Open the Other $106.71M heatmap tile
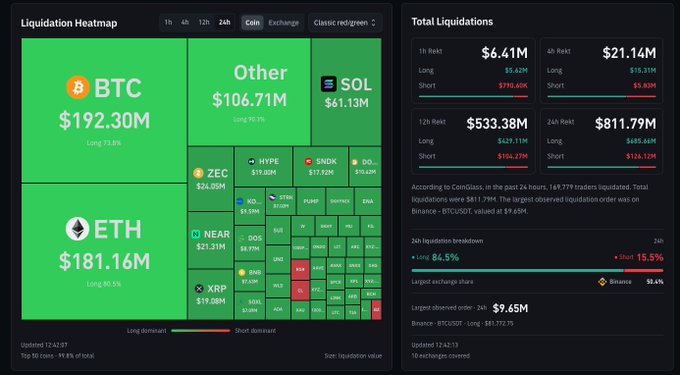The image size is (680, 375). [249, 91]
